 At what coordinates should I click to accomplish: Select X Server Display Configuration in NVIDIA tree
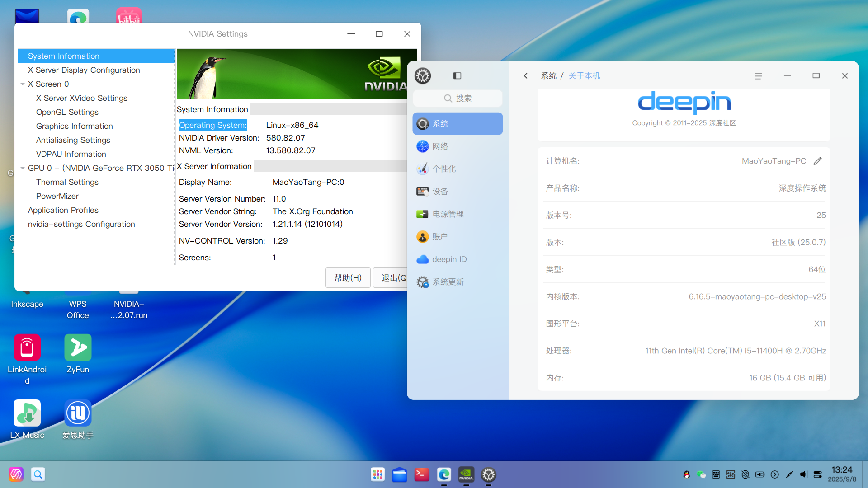pos(84,70)
